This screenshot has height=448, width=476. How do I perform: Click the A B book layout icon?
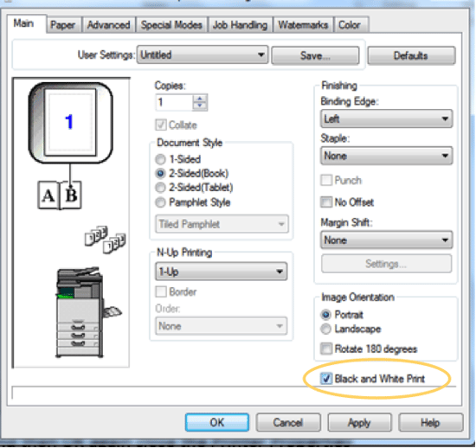click(x=60, y=195)
